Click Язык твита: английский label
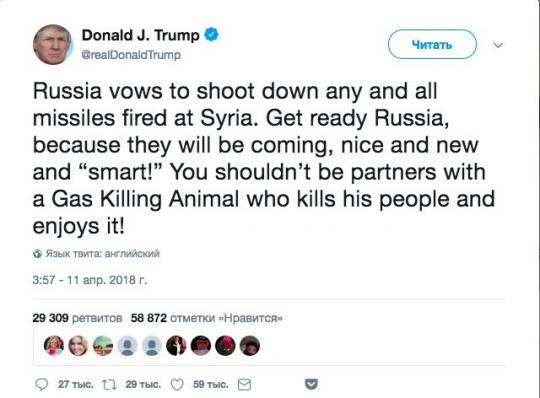Image resolution: width=540 pixels, height=398 pixels. [103, 254]
